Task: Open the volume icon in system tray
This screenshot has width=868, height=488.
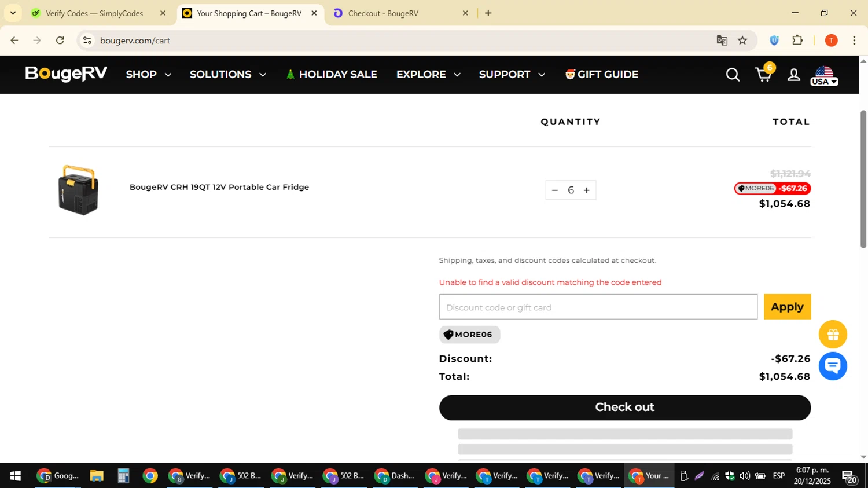Action: [745, 476]
